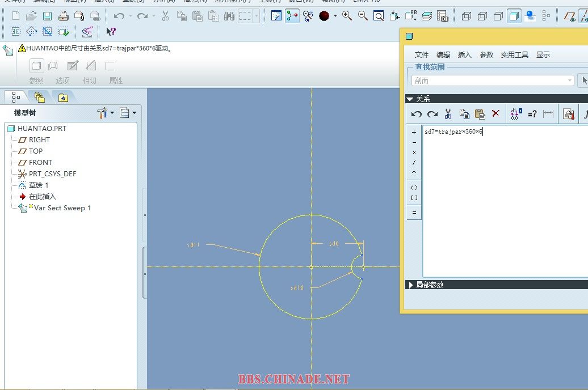This screenshot has width=588, height=390.
Task: Open 插入 menu in Relations dialog
Action: pyautogui.click(x=465, y=54)
